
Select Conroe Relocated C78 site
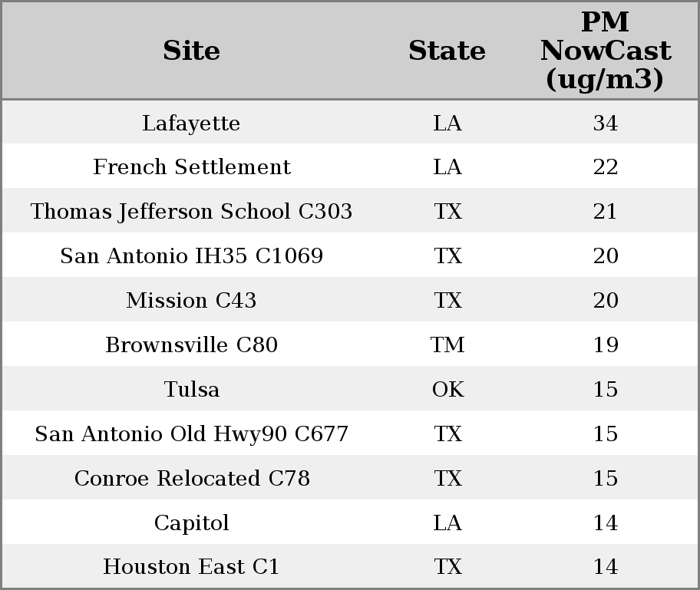(191, 479)
